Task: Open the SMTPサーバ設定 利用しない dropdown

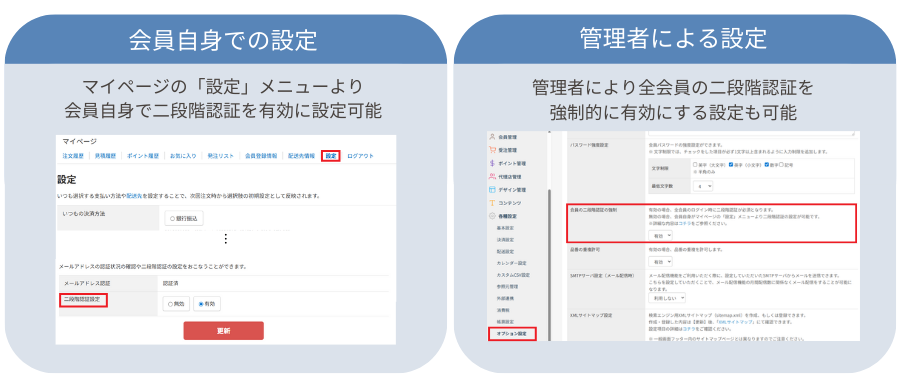Action: [x=666, y=298]
